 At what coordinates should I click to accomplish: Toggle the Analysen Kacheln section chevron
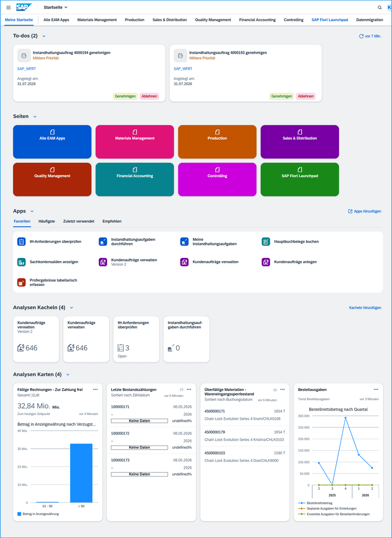71,308
